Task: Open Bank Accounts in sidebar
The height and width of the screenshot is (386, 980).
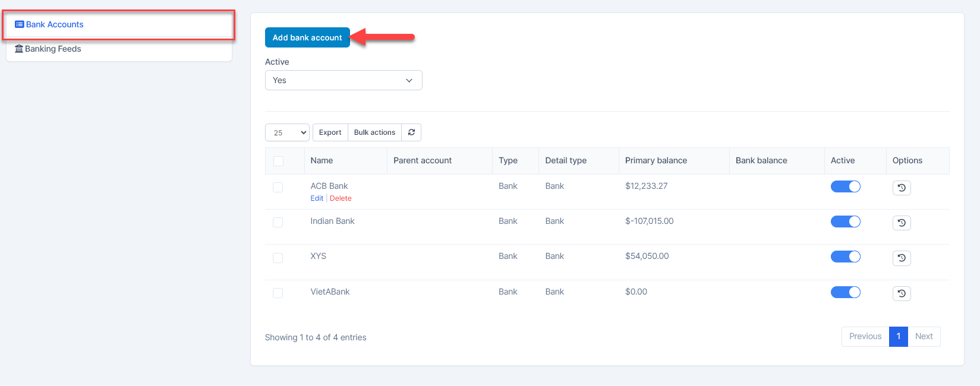Action: pyautogui.click(x=55, y=24)
